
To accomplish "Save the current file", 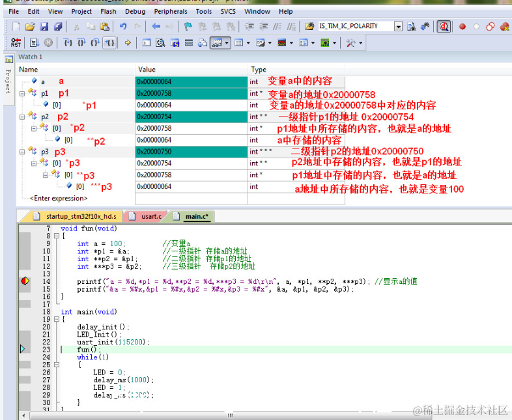I will coord(44,27).
